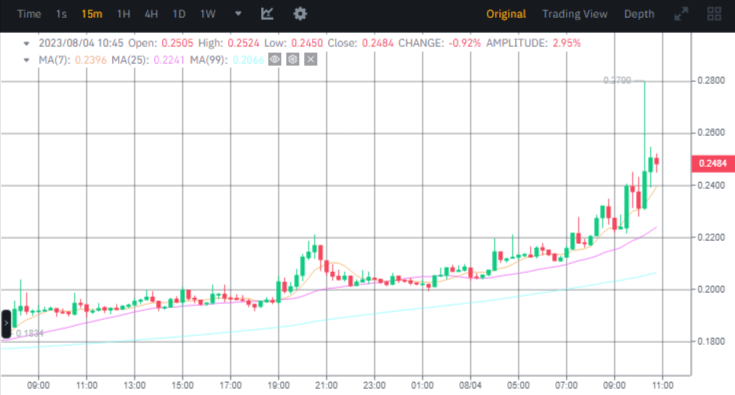Open more time intervals dropdown

(x=238, y=14)
